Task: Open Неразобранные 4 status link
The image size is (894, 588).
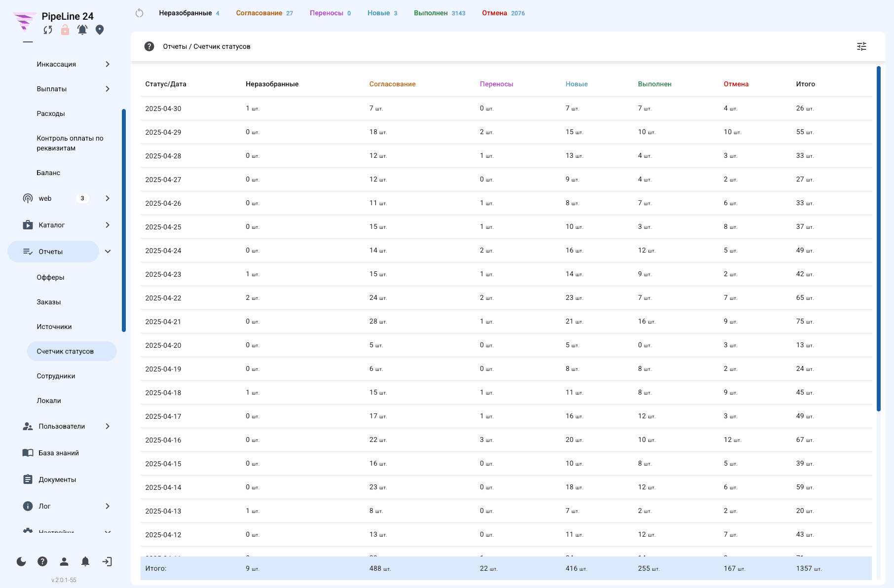Action: (x=189, y=13)
